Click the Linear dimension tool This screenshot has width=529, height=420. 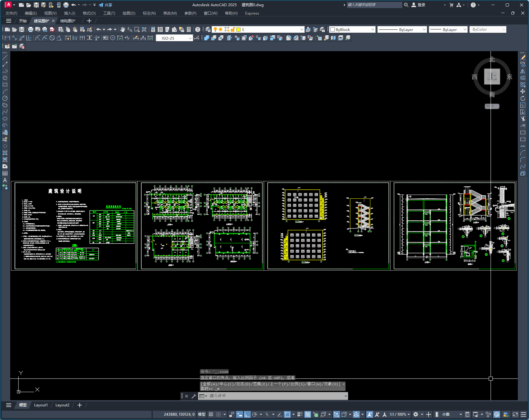point(7,38)
